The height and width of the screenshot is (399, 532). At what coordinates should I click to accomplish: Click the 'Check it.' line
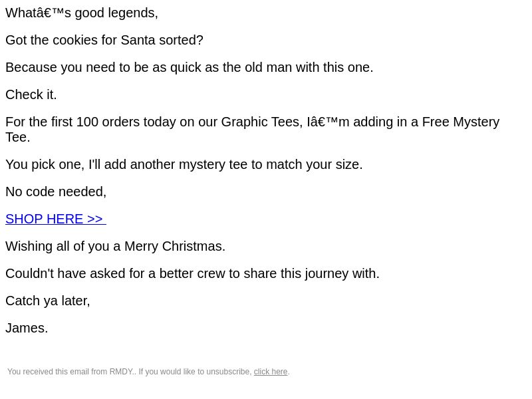[31, 94]
